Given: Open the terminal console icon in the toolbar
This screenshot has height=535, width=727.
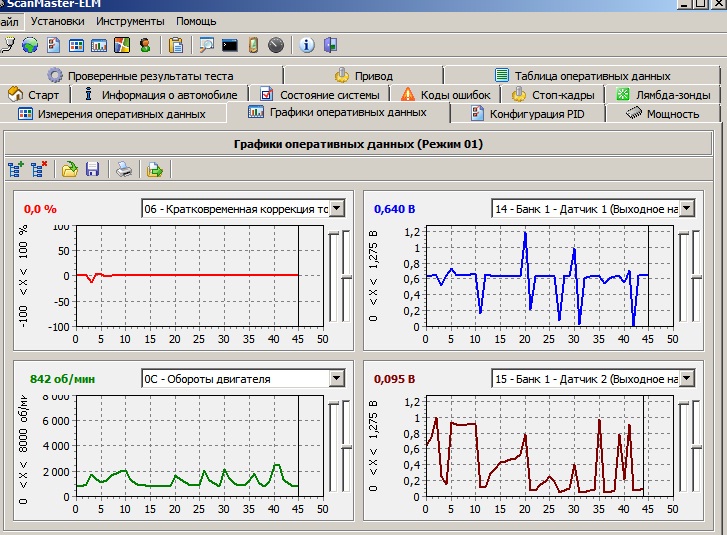Looking at the screenshot, I should tap(230, 45).
